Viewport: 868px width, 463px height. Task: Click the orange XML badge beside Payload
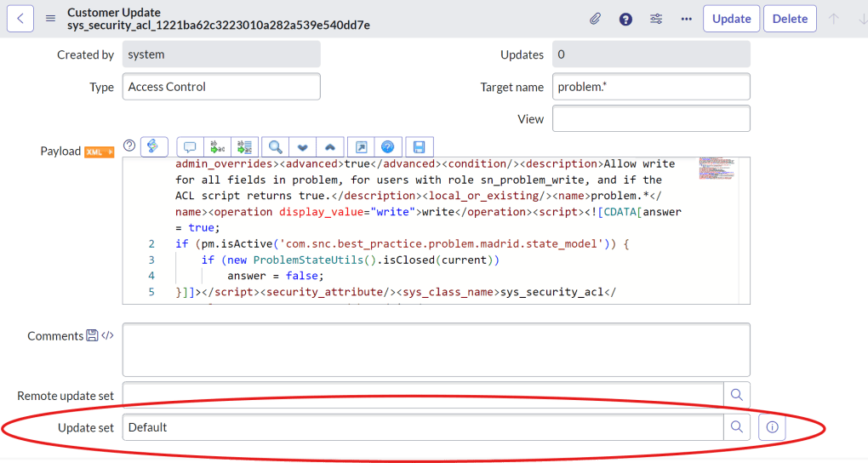(x=99, y=151)
